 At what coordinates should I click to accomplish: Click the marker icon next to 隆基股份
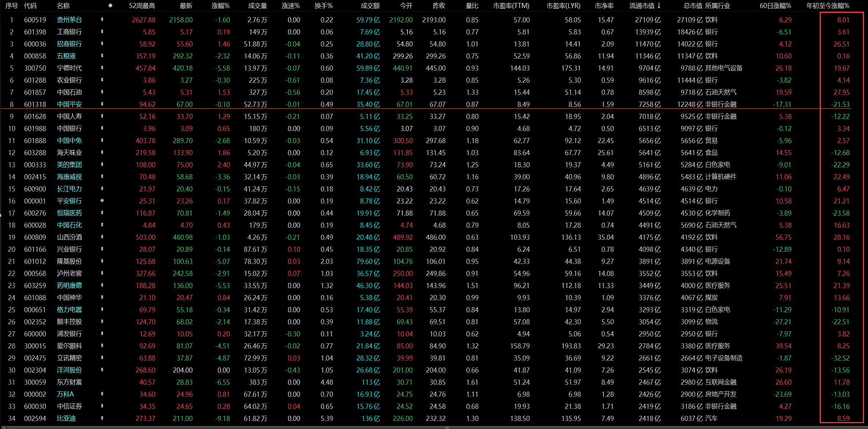[102, 261]
